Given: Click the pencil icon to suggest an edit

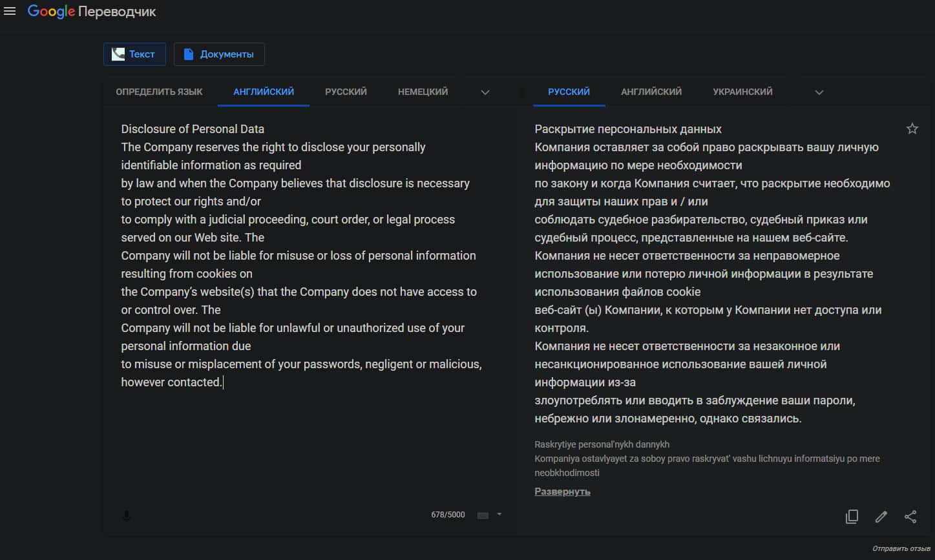Looking at the screenshot, I should (x=881, y=516).
